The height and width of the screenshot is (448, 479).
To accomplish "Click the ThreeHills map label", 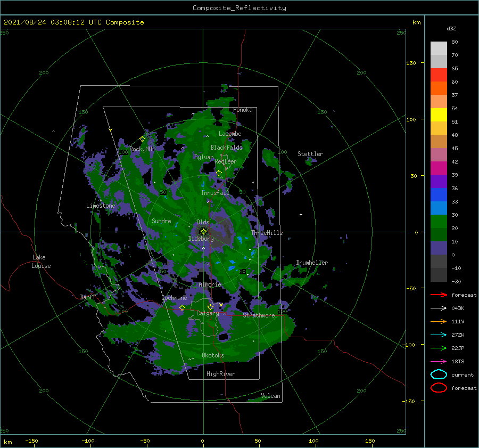I will pyautogui.click(x=267, y=233).
